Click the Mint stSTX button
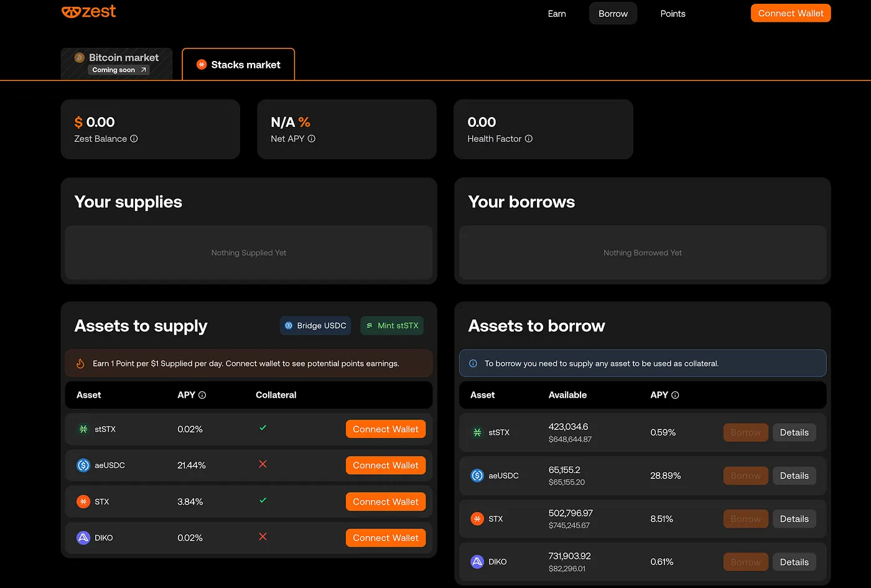 392,325
